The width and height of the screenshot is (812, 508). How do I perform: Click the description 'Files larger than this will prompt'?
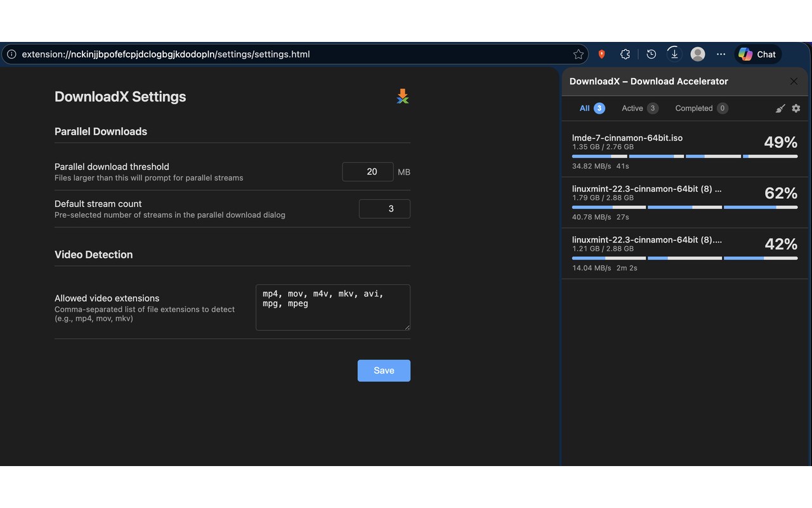pos(149,178)
